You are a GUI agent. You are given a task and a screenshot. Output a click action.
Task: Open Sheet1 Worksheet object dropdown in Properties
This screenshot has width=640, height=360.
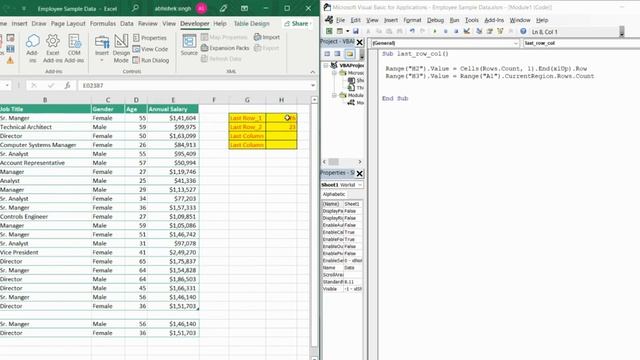tap(360, 185)
